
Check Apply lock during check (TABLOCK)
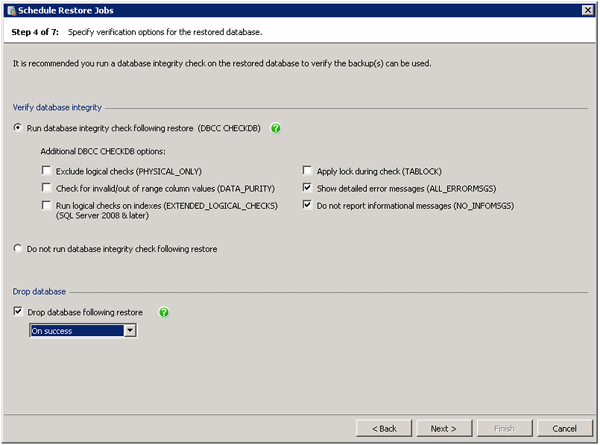click(307, 171)
